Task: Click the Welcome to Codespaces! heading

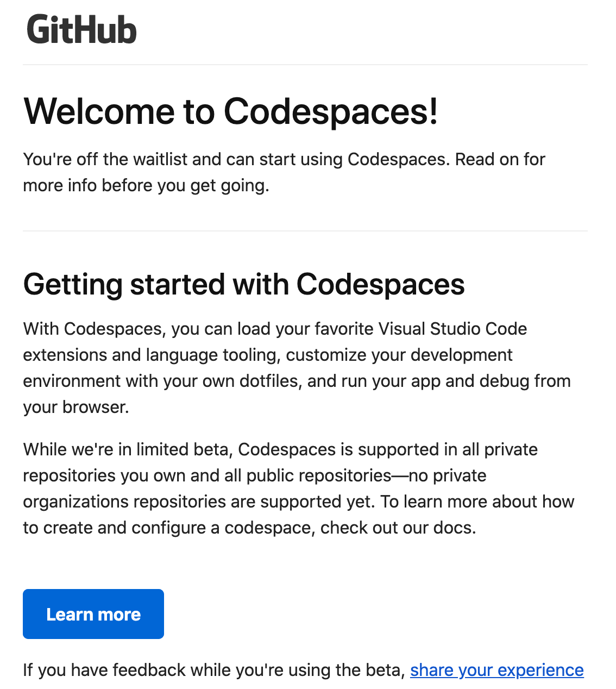Action: tap(230, 111)
